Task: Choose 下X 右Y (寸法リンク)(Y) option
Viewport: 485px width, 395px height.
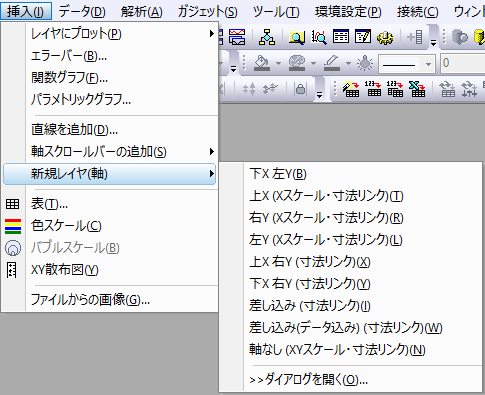Action: click(351, 284)
